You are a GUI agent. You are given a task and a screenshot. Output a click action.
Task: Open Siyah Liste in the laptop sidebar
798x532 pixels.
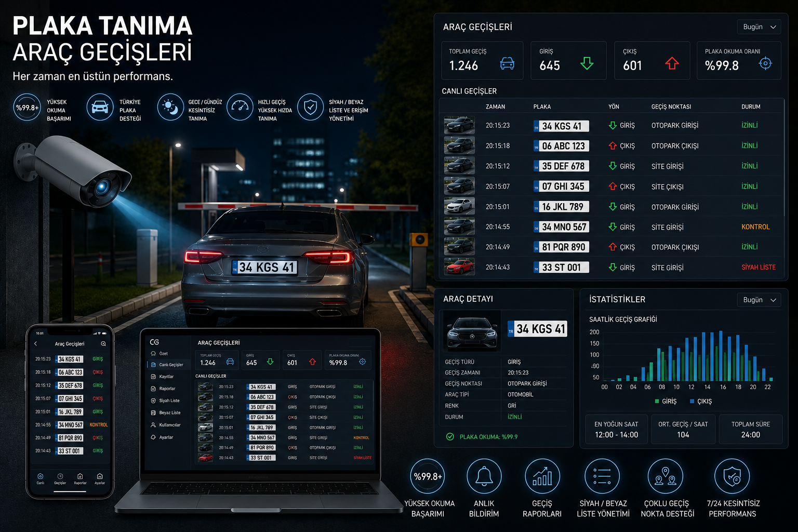[165, 401]
